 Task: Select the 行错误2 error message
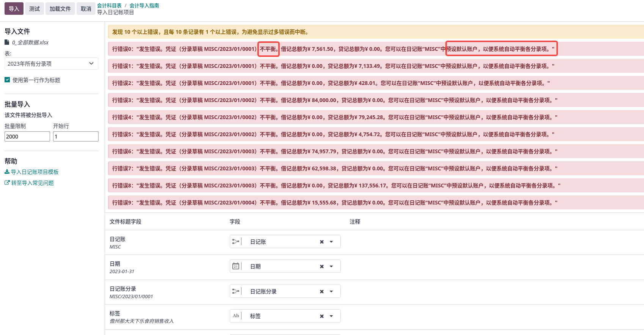point(376,83)
